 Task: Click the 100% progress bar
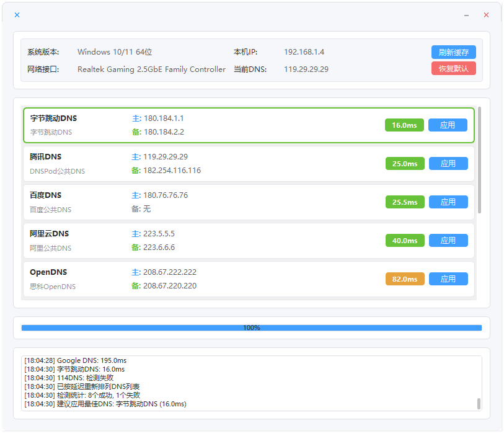[x=251, y=328]
